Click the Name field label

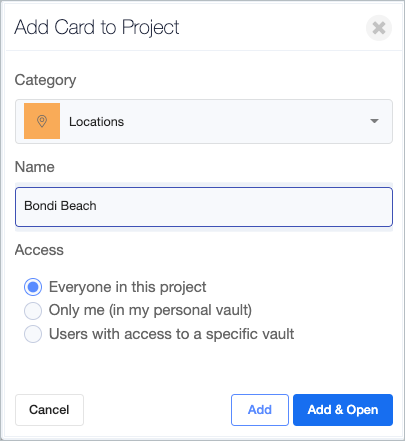tap(35, 167)
